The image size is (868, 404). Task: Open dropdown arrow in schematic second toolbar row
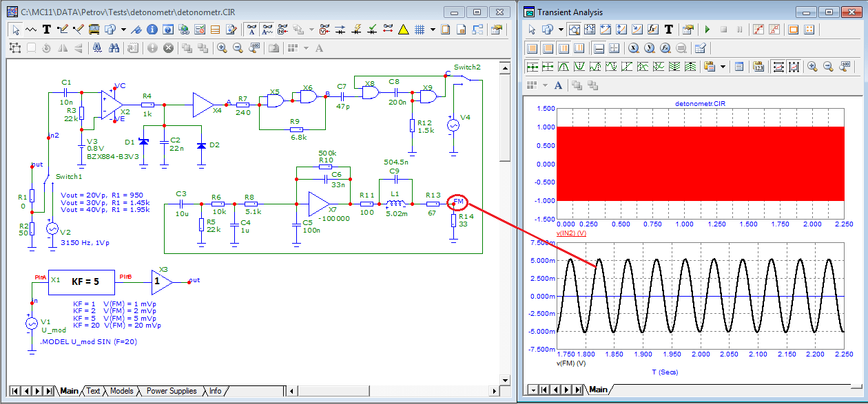(x=306, y=47)
